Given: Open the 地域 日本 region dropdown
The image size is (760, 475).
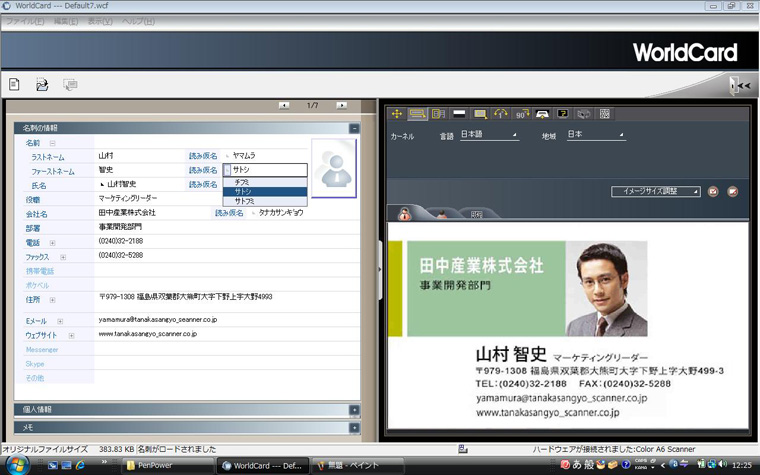Looking at the screenshot, I should [596, 135].
